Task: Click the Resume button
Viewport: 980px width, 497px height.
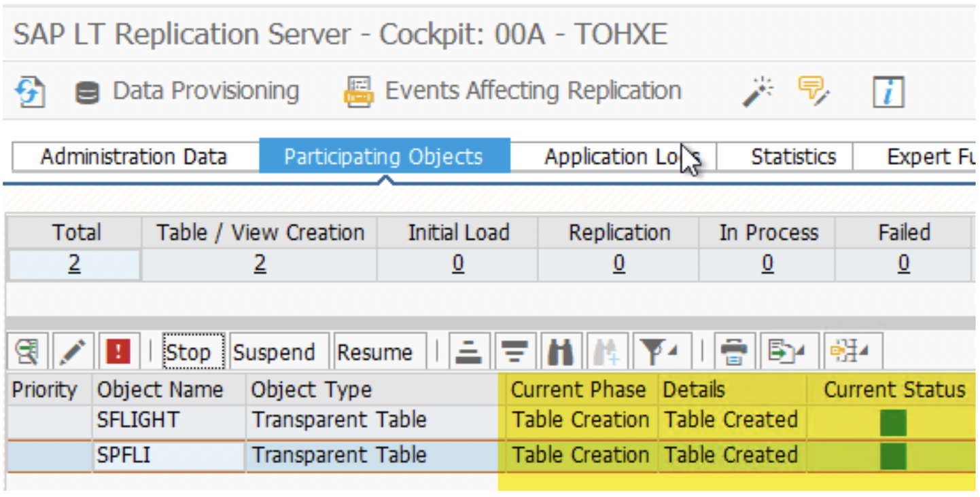Action: pyautogui.click(x=380, y=352)
